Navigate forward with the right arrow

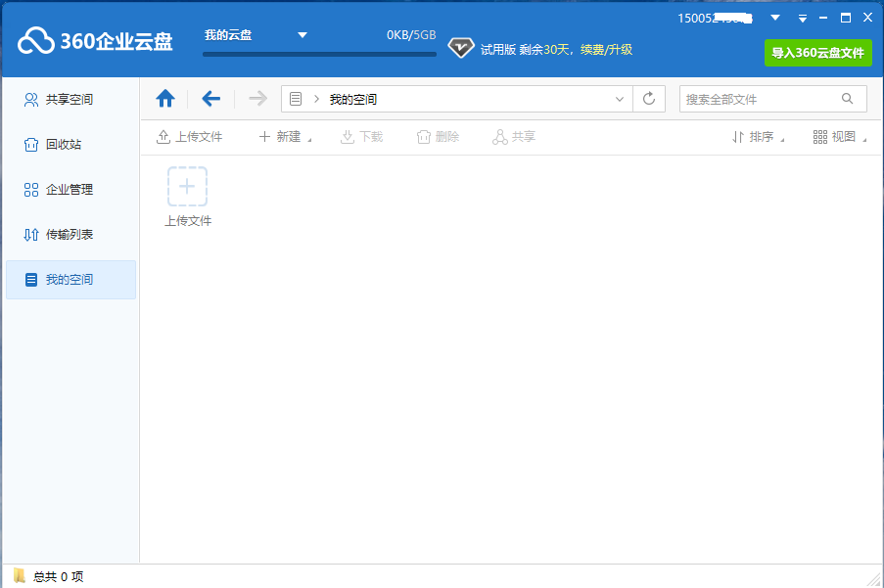coord(257,99)
